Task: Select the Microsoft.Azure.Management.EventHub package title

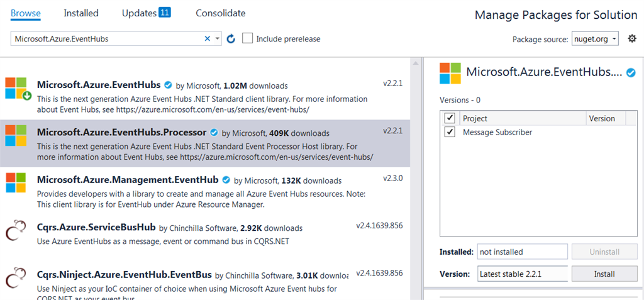Action: point(128,180)
